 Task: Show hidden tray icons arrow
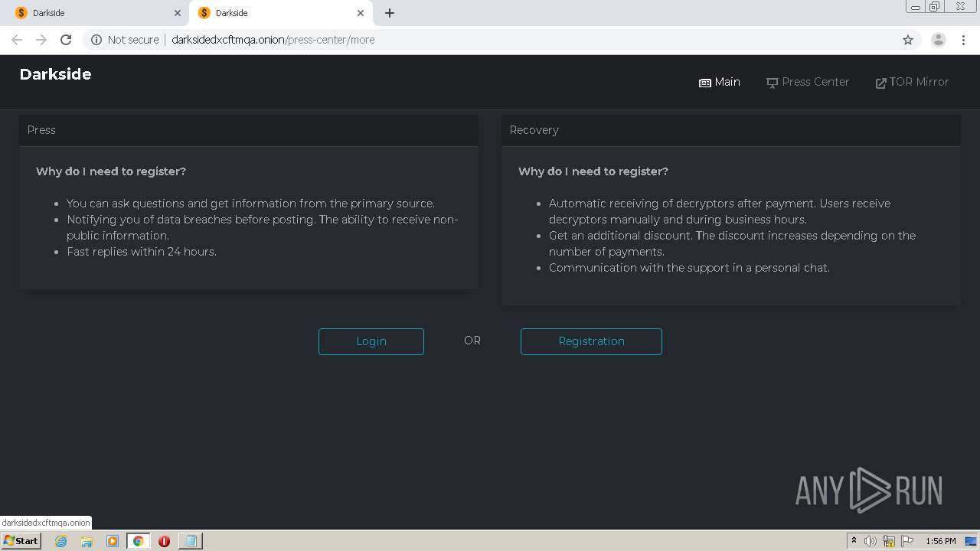pyautogui.click(x=854, y=541)
